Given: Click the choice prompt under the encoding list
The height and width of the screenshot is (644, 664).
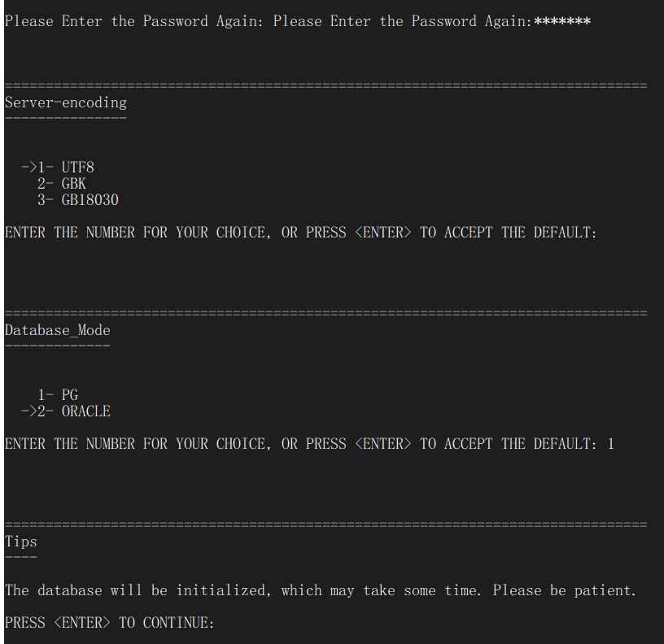Looking at the screenshot, I should (x=301, y=233).
